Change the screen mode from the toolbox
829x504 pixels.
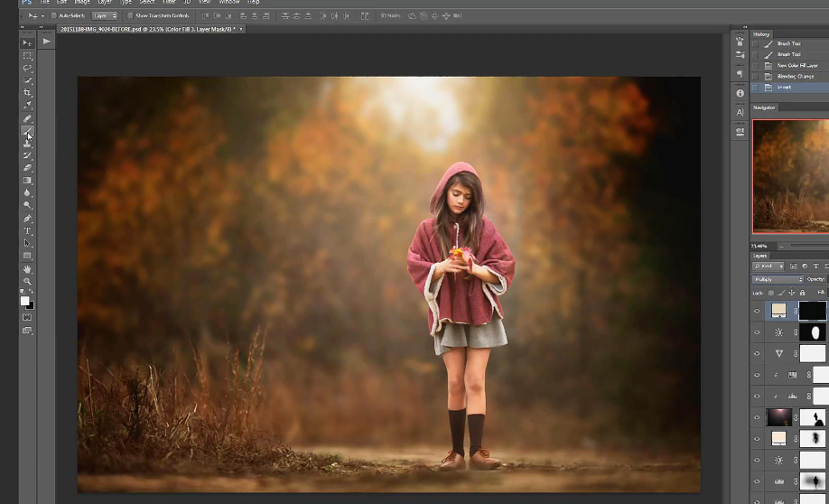coord(27,330)
